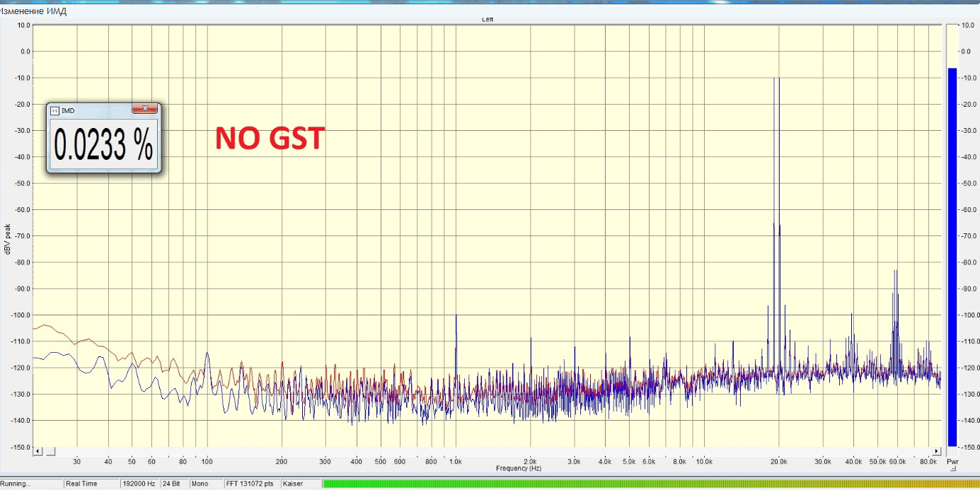Click the green progress meter in status bar
The image size is (980, 490).
(651, 484)
